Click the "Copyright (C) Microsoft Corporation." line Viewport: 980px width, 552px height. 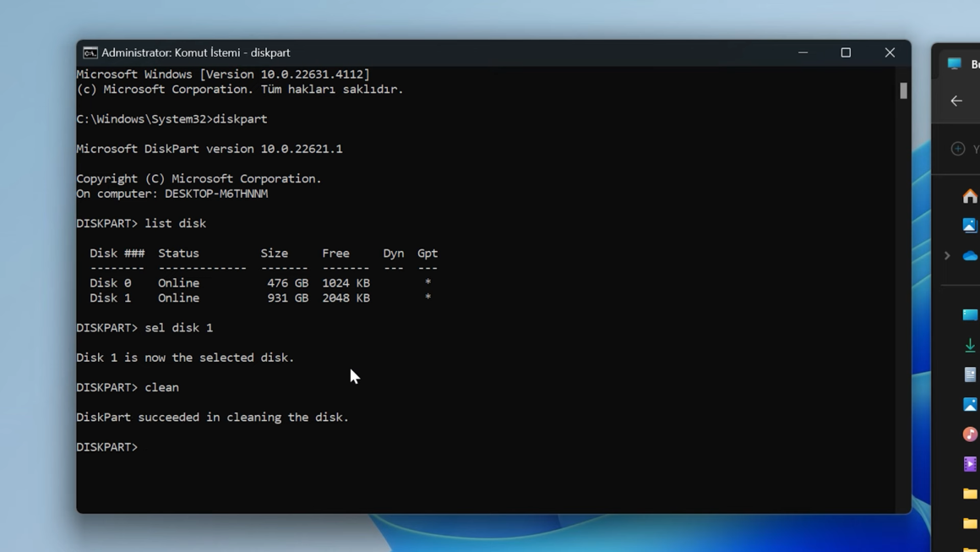199,179
